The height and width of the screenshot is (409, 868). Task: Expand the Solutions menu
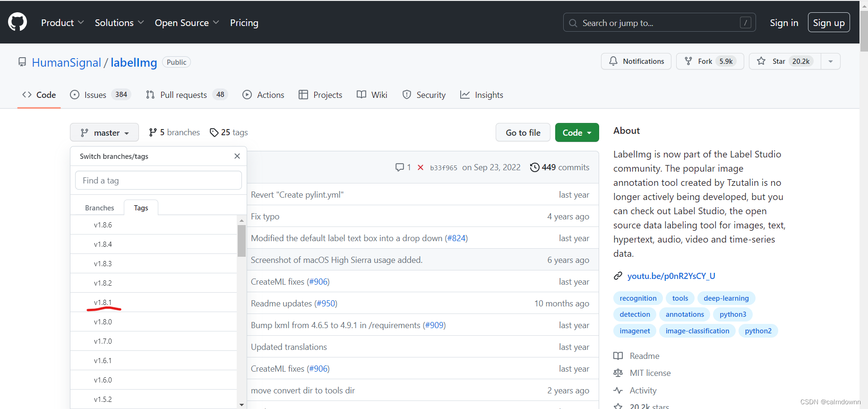click(119, 23)
